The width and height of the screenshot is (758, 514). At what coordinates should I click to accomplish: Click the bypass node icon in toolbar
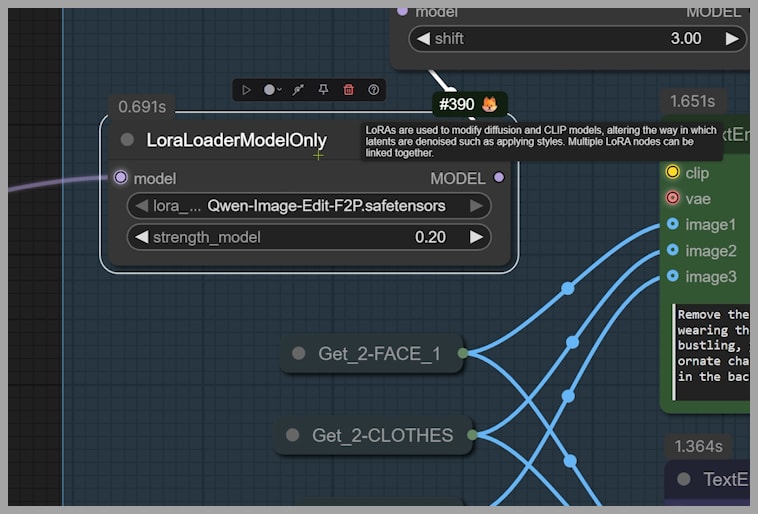[x=298, y=90]
